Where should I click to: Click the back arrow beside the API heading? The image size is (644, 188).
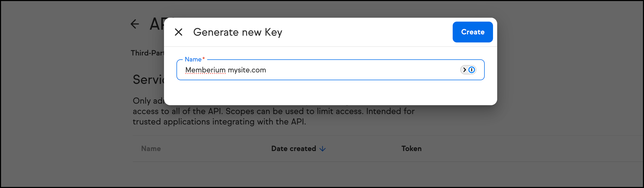135,24
